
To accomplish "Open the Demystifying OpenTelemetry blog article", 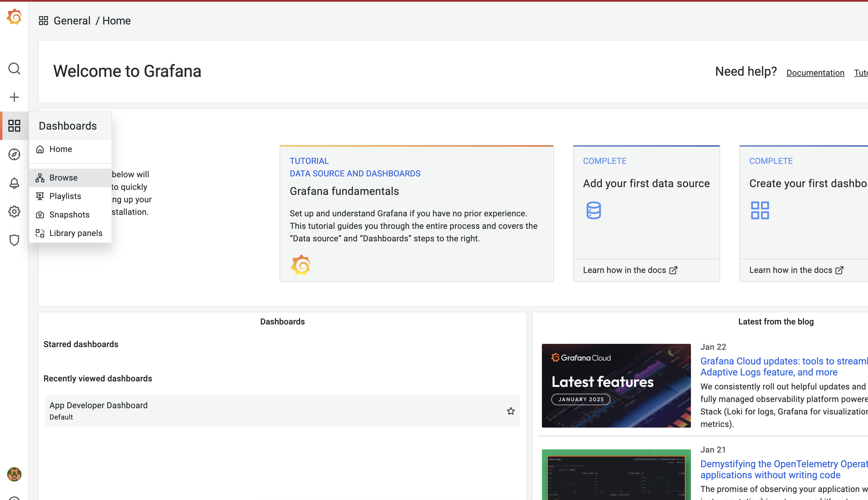I will (784, 469).
